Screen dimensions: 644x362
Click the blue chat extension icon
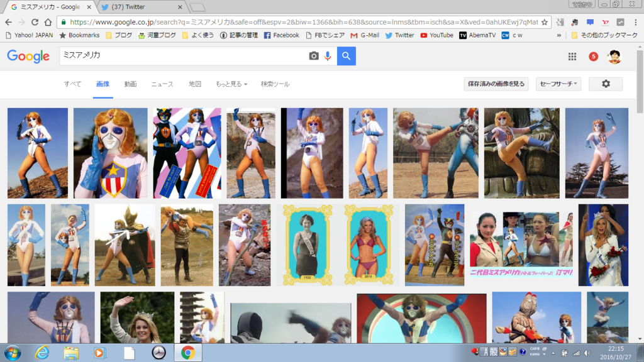tap(590, 22)
